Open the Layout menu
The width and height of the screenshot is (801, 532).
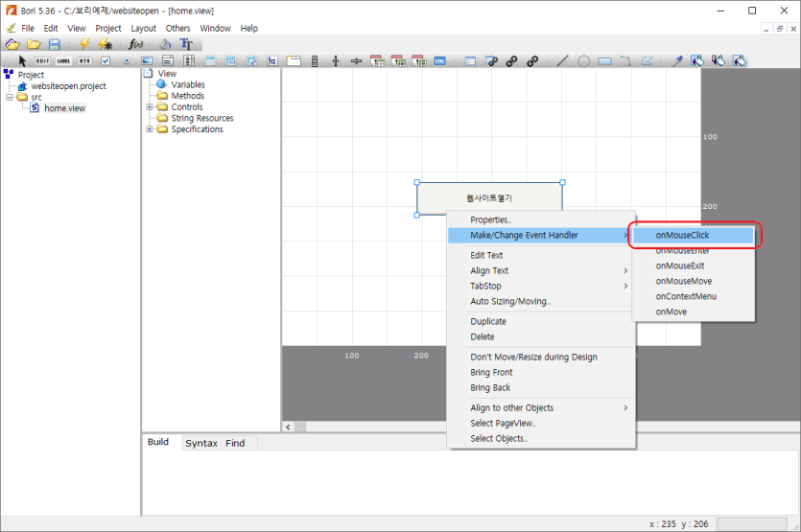click(x=143, y=28)
